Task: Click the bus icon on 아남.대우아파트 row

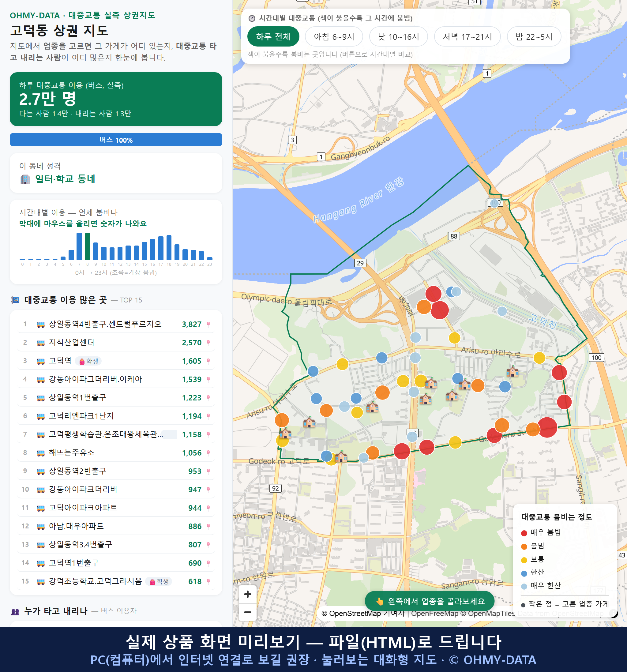Action: pos(40,527)
